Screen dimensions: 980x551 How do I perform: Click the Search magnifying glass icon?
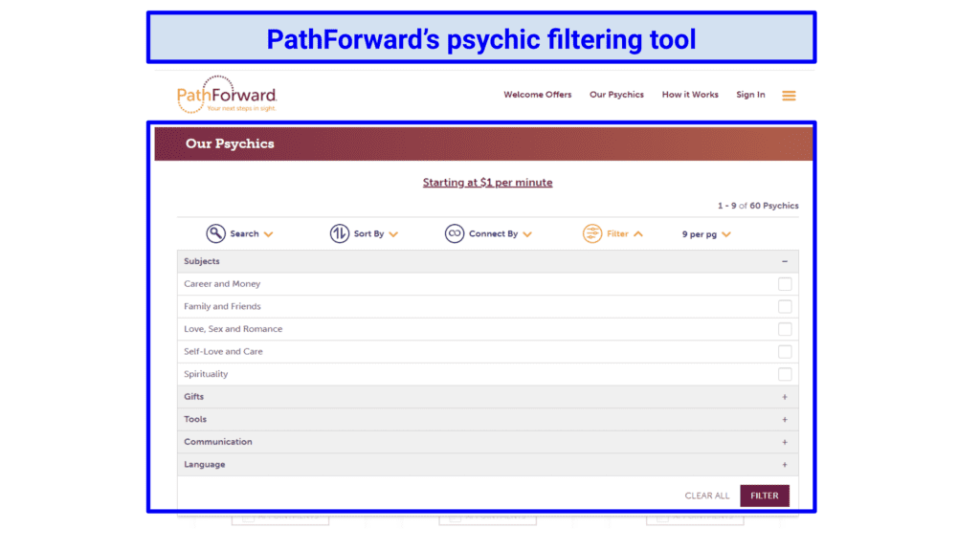(x=215, y=233)
